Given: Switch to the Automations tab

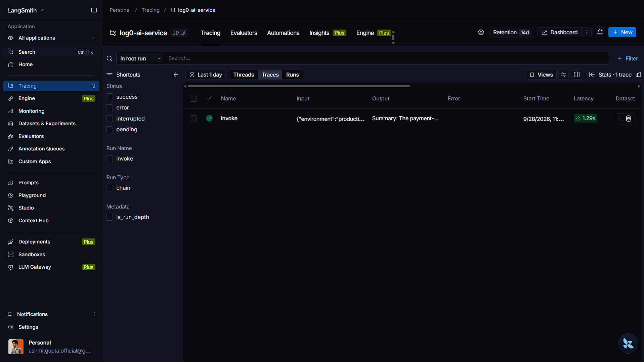Looking at the screenshot, I should [283, 33].
